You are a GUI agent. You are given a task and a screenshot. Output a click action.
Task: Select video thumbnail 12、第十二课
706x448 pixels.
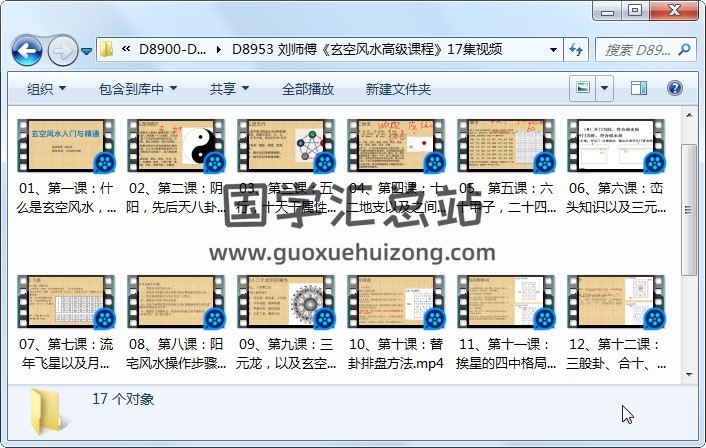(x=615, y=302)
